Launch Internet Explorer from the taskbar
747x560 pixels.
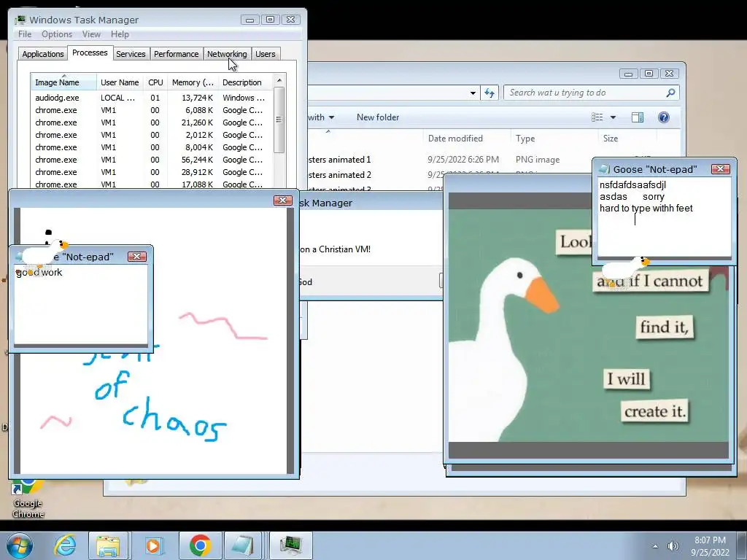[x=64, y=545]
